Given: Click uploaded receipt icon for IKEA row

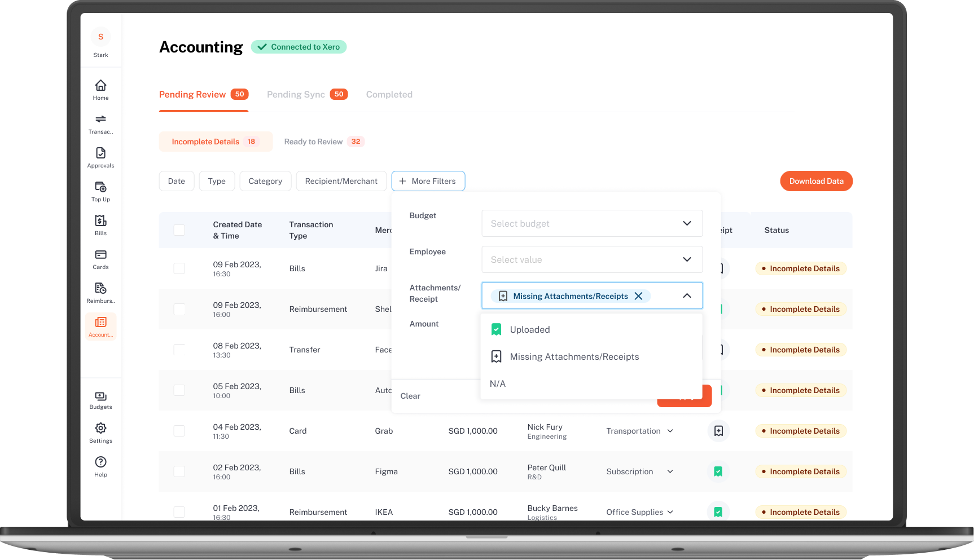Looking at the screenshot, I should (718, 512).
